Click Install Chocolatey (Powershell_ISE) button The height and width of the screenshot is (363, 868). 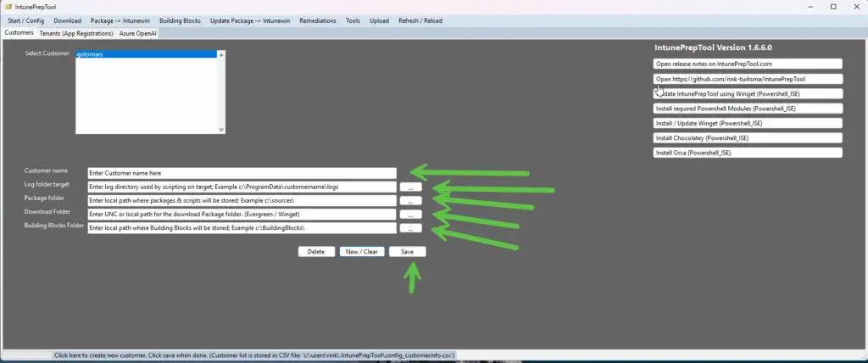(748, 137)
